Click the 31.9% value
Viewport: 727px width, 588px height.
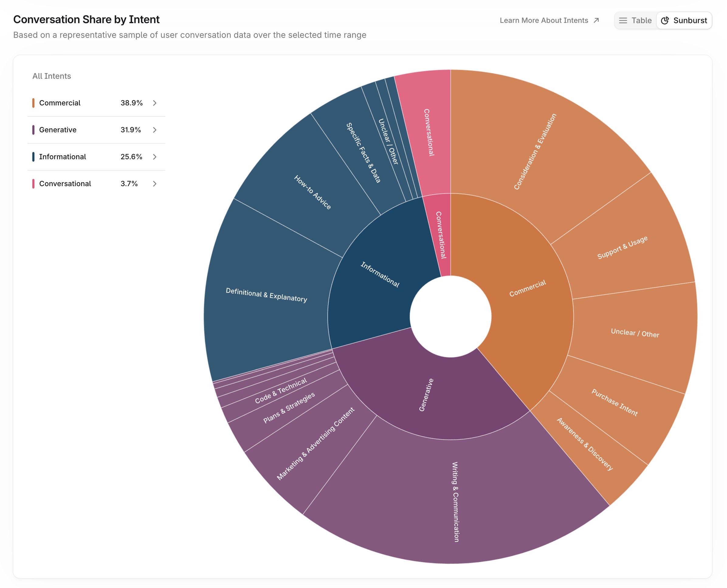131,130
